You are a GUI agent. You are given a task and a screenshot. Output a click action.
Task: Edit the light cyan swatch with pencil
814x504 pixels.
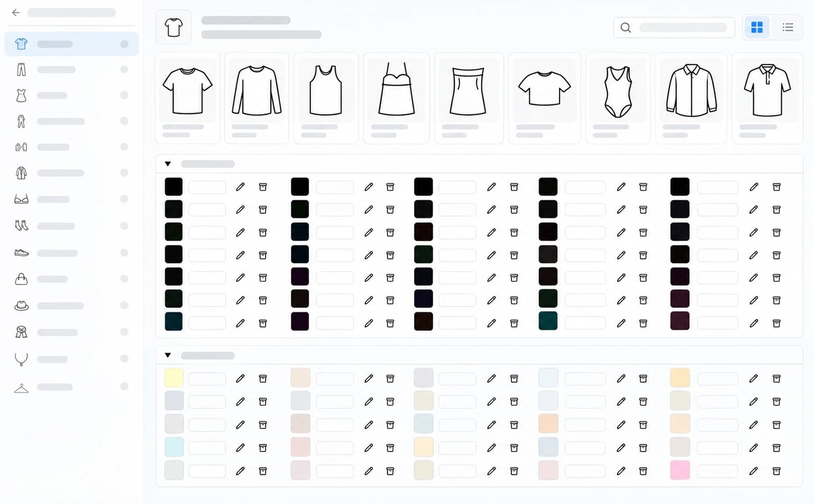coord(240,448)
